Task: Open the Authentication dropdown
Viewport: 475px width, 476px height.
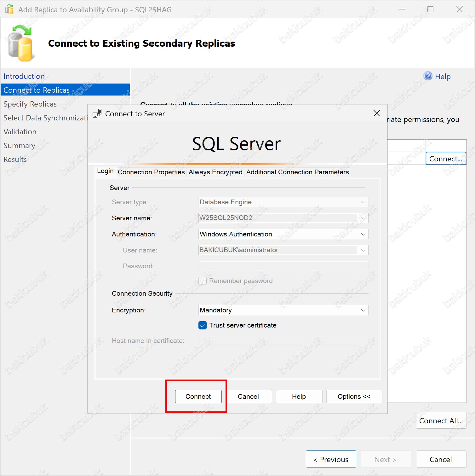Action: [x=363, y=234]
